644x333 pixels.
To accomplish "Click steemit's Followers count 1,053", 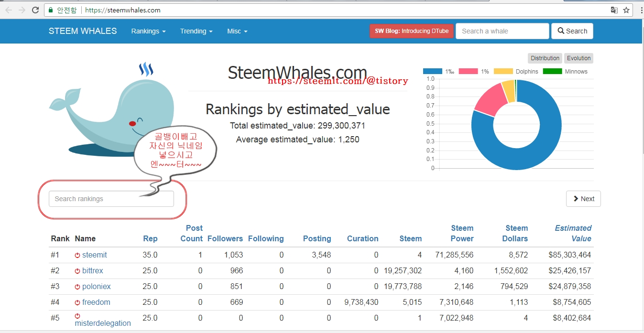I will [x=233, y=255].
